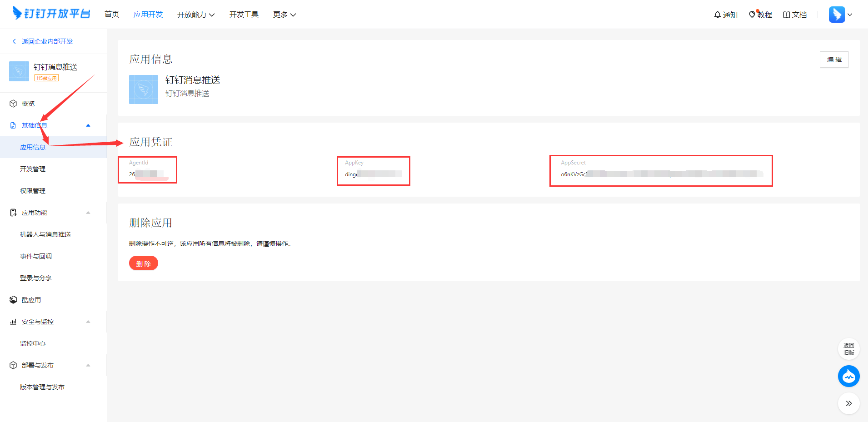Open the 文档 docs icon link
Screen dimensions: 868x422
coord(795,15)
